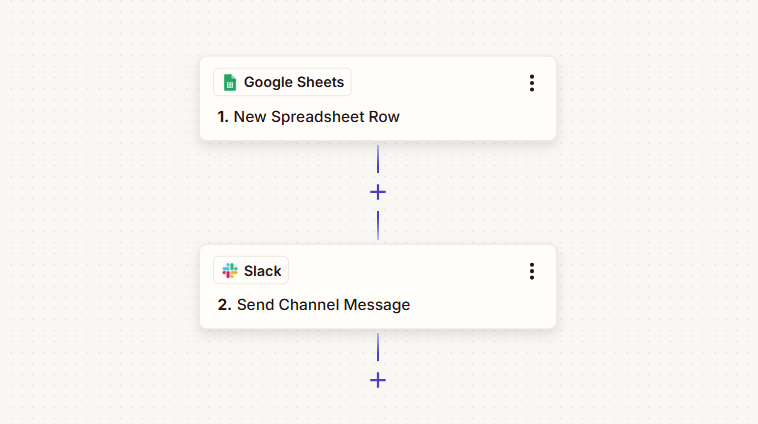Open the Send Channel Message action step

click(x=378, y=287)
